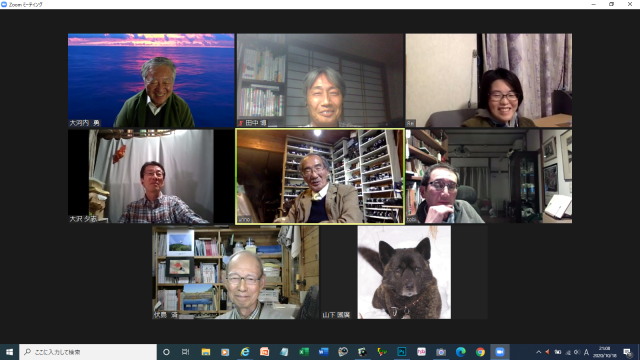Viewport: 640px width, 360px height.
Task: Open Excel from the taskbar
Action: (304, 352)
